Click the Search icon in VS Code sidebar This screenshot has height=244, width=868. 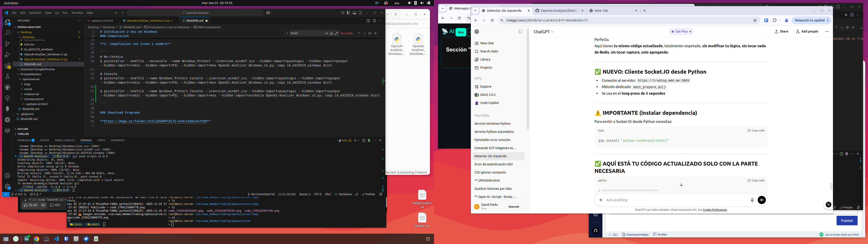[x=7, y=33]
